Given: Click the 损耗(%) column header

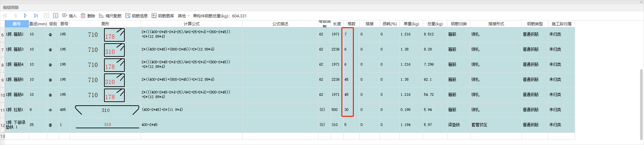Looking at the screenshot, I should pos(390,24).
